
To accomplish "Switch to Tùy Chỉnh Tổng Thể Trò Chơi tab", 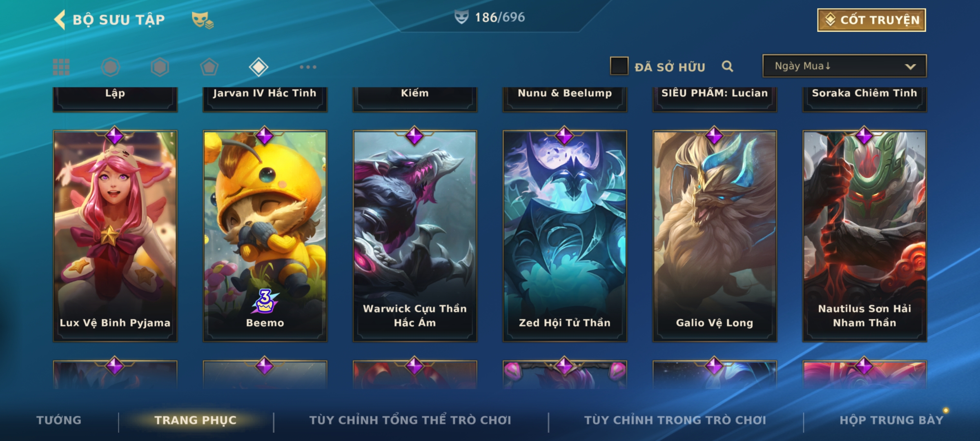I will 410,420.
